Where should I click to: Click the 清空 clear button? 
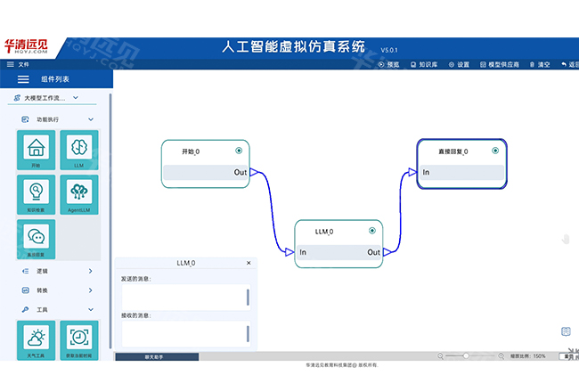(x=540, y=65)
